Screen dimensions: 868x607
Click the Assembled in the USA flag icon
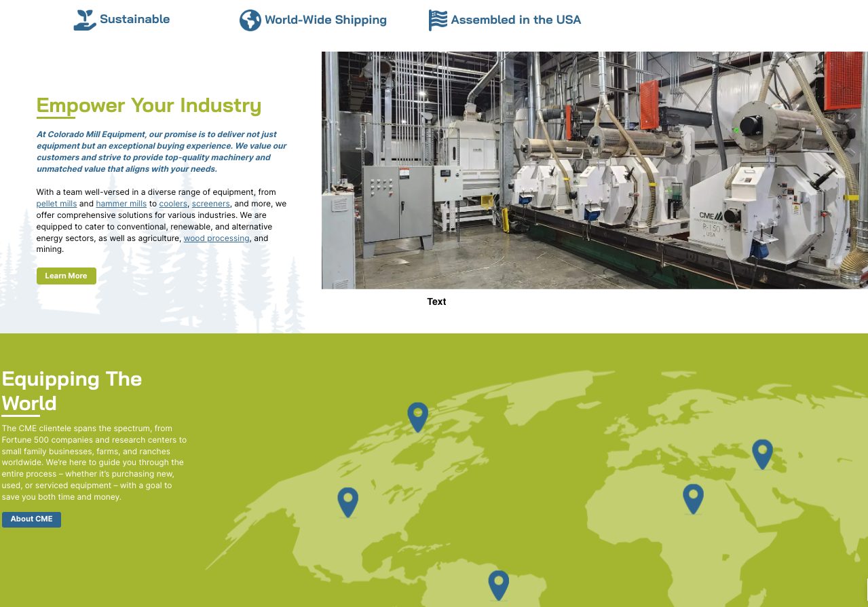coord(438,20)
